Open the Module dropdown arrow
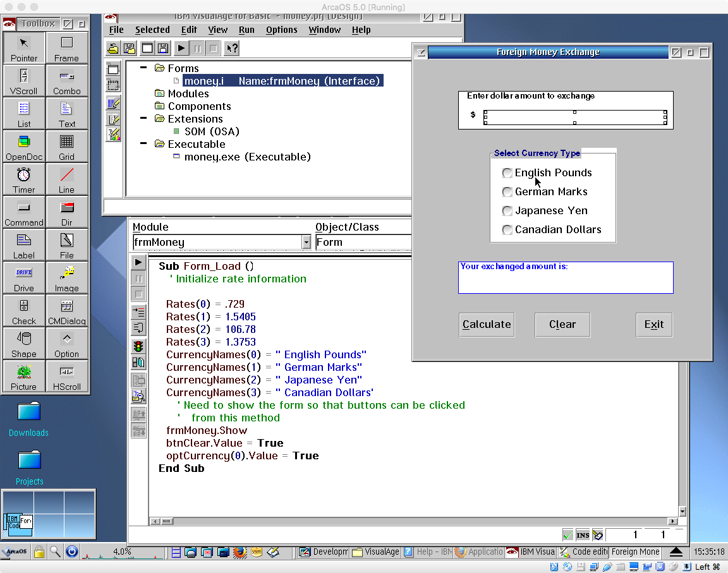This screenshot has height=573, width=728. click(306, 242)
